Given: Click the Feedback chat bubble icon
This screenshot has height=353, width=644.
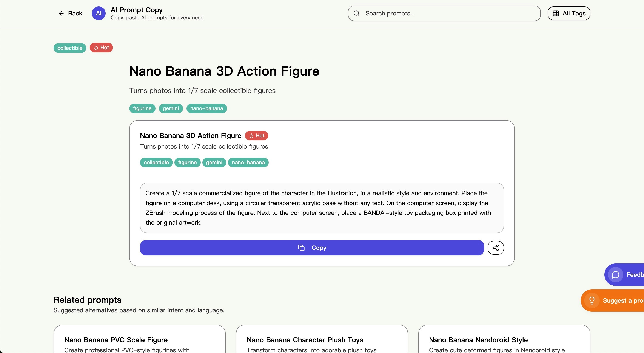Looking at the screenshot, I should 615,275.
